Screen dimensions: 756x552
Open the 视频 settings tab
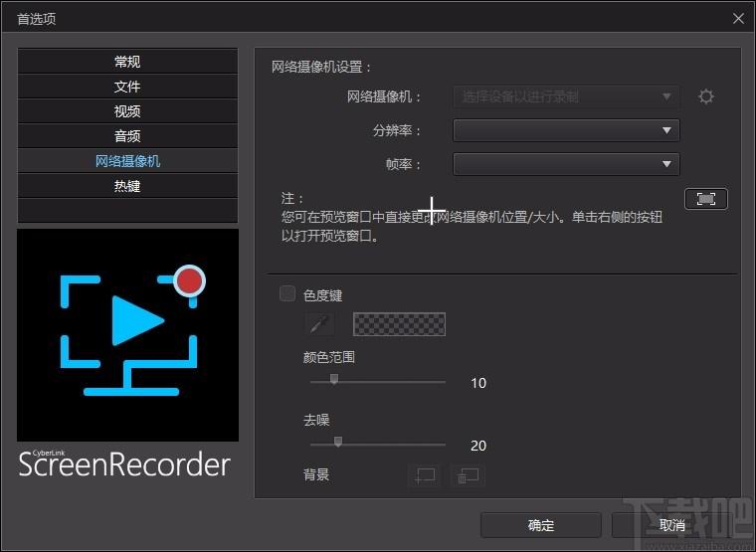127,110
